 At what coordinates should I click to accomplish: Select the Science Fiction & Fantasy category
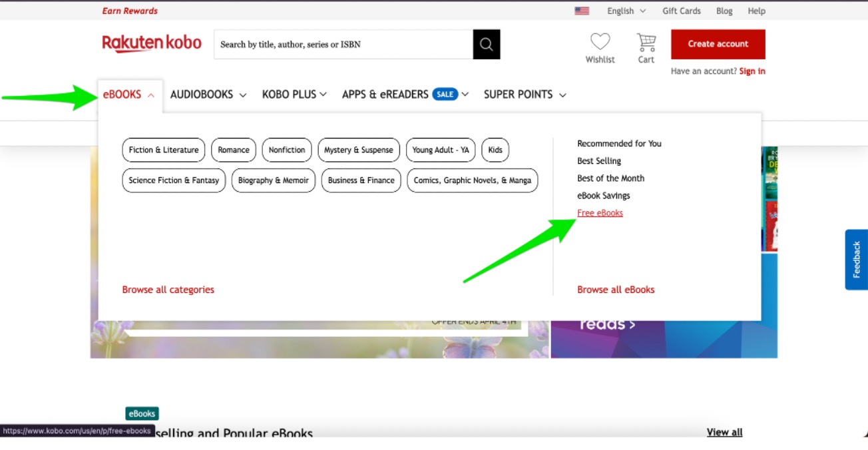(x=174, y=180)
